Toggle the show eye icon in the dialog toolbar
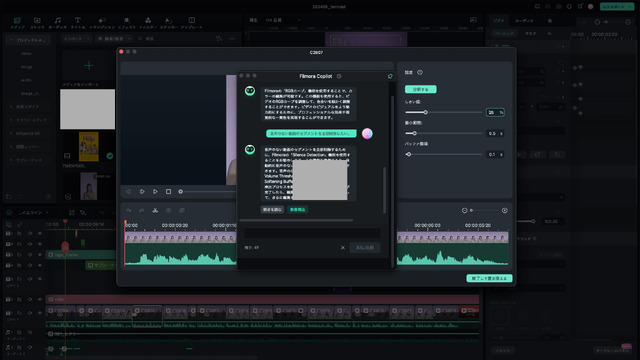The image size is (640, 360). click(x=168, y=211)
